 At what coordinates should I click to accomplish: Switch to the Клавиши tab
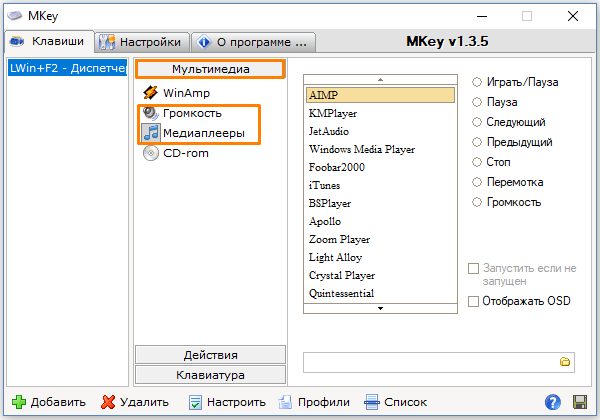pos(49,41)
